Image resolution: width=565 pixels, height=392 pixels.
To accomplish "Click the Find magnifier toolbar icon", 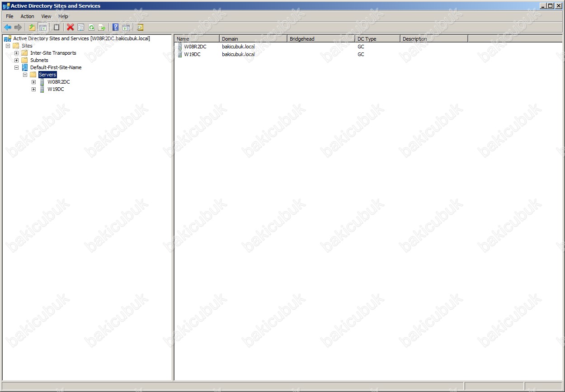I will tap(140, 28).
